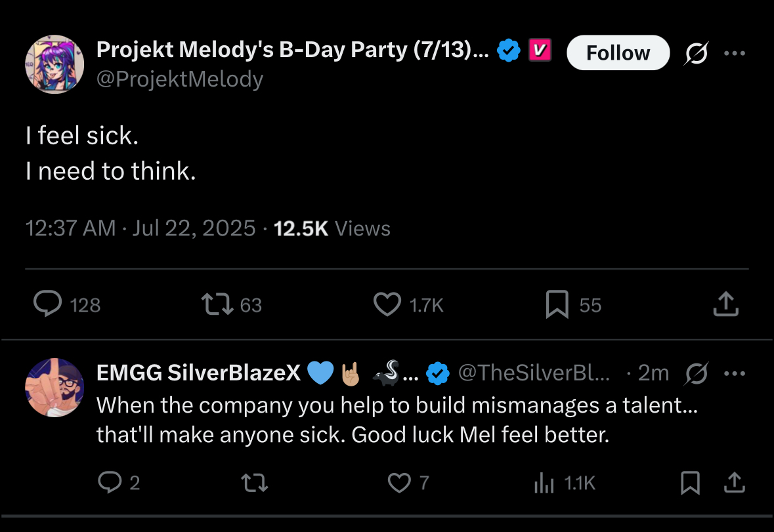Bookmark the main tweet with 55 bookmarks

[x=557, y=304]
